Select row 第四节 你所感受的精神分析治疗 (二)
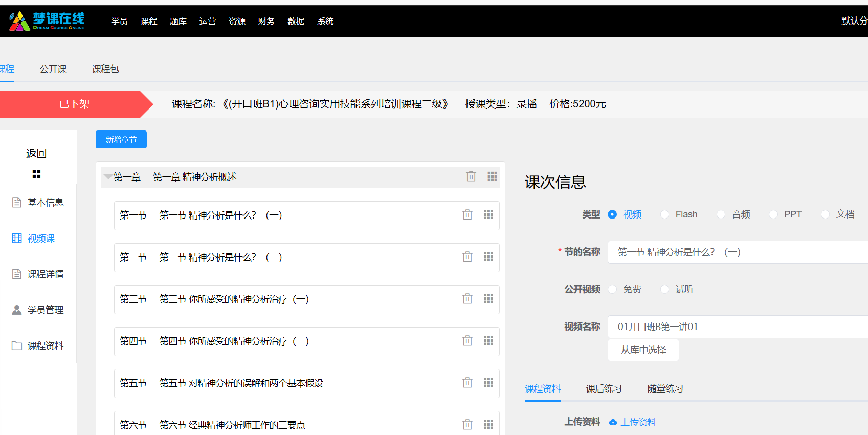This screenshot has height=435, width=868. click(x=306, y=341)
